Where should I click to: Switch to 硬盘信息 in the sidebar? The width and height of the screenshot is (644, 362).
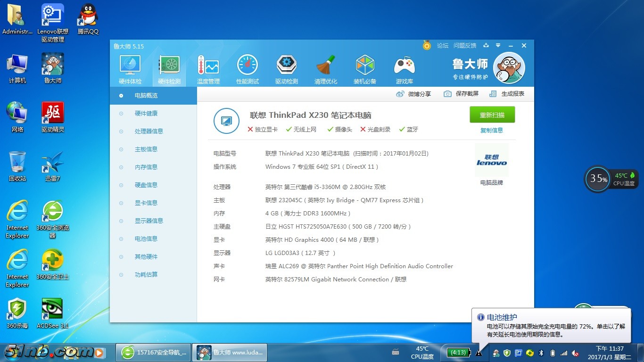pyautogui.click(x=146, y=185)
